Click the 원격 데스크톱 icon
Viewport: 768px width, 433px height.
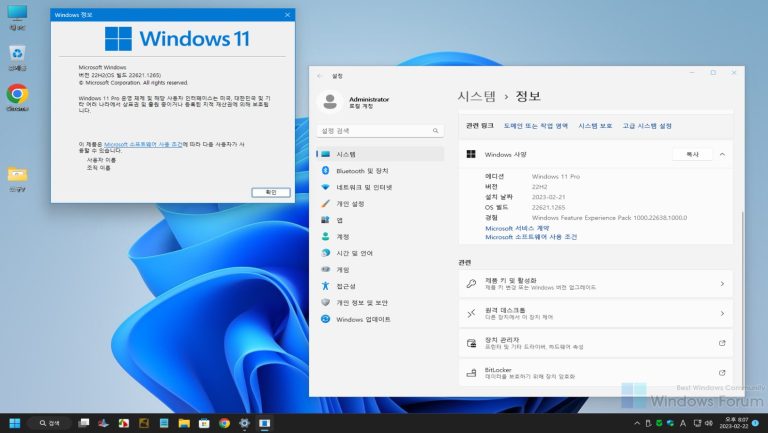click(x=471, y=313)
